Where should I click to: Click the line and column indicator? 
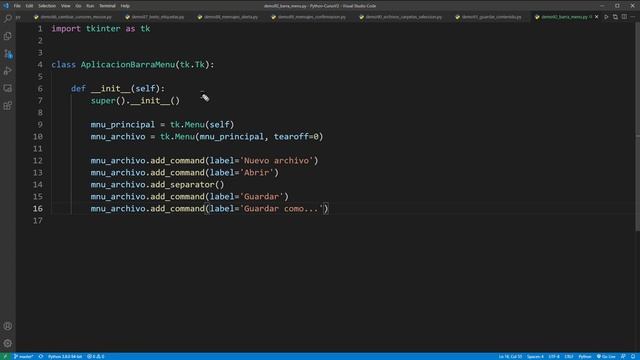click(510, 356)
